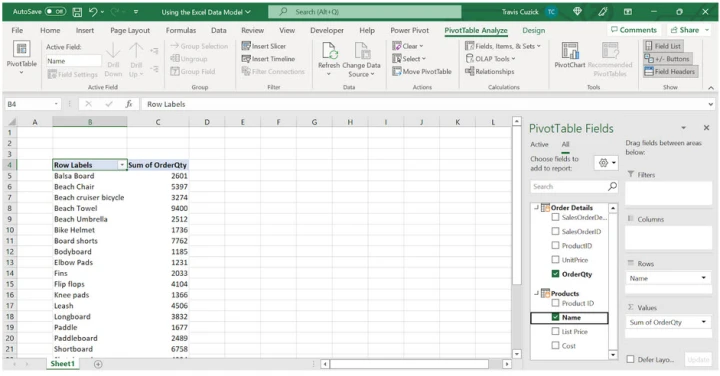720x376 pixels.
Task: Toggle AutoSave switch
Action: click(55, 12)
